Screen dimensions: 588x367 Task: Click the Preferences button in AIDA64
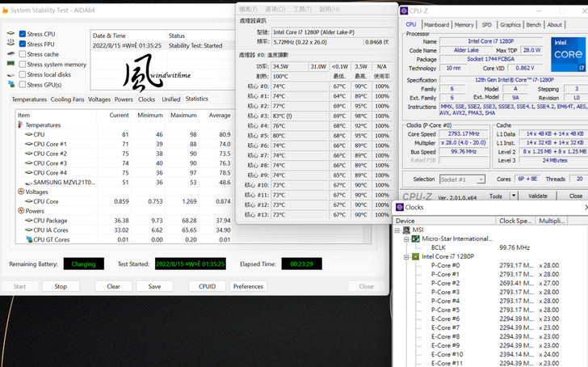(248, 286)
